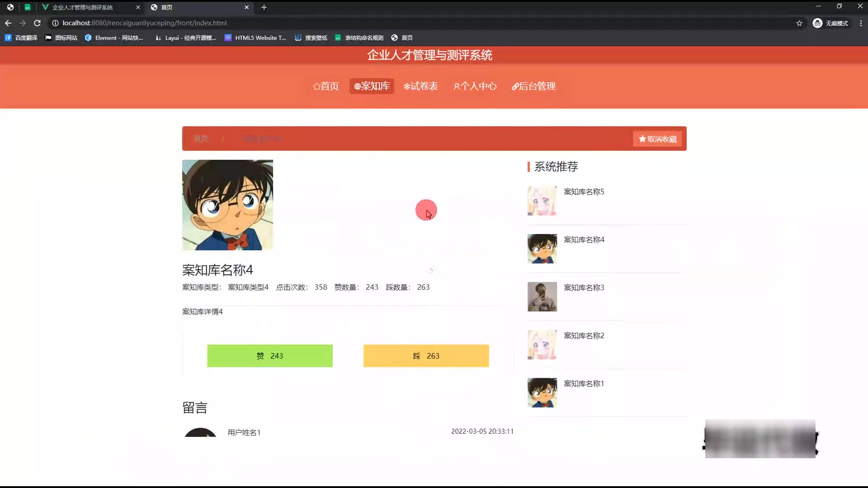Open recommended item 案知库名称3

pyautogui.click(x=584, y=287)
